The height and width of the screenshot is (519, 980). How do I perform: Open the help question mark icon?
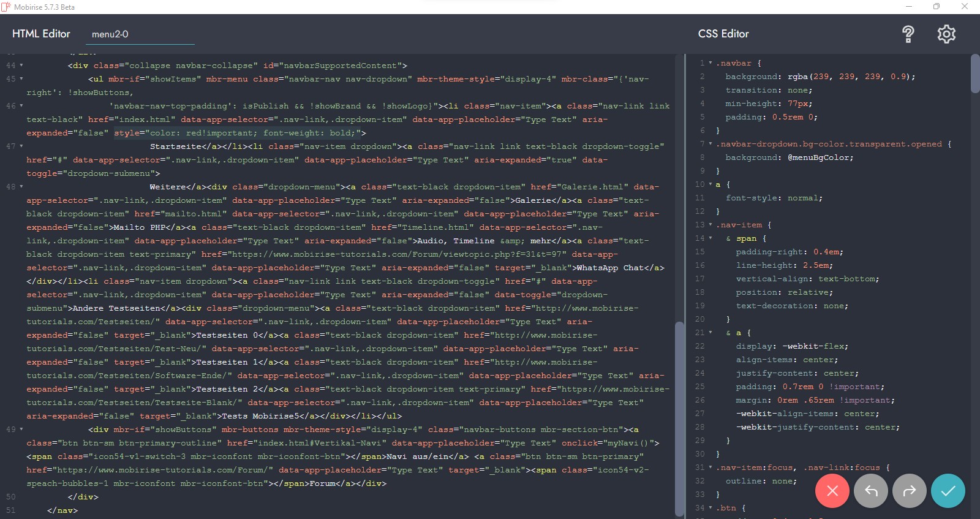coord(908,34)
